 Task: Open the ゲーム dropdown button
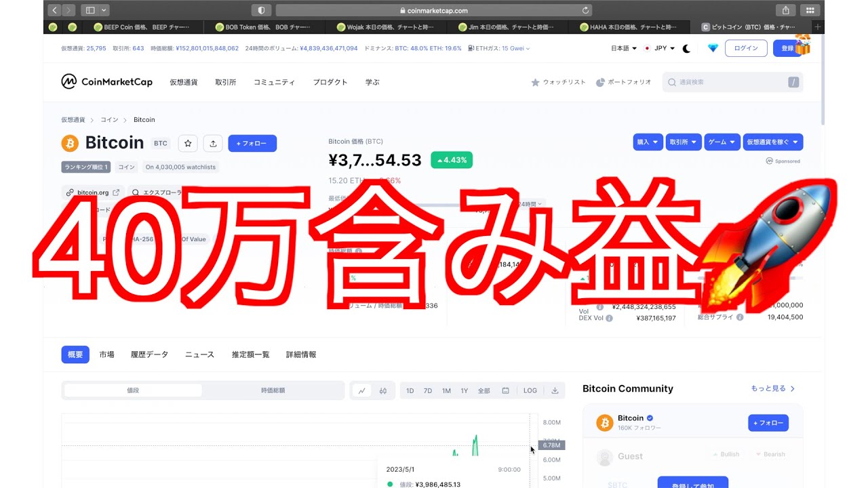[x=722, y=142]
